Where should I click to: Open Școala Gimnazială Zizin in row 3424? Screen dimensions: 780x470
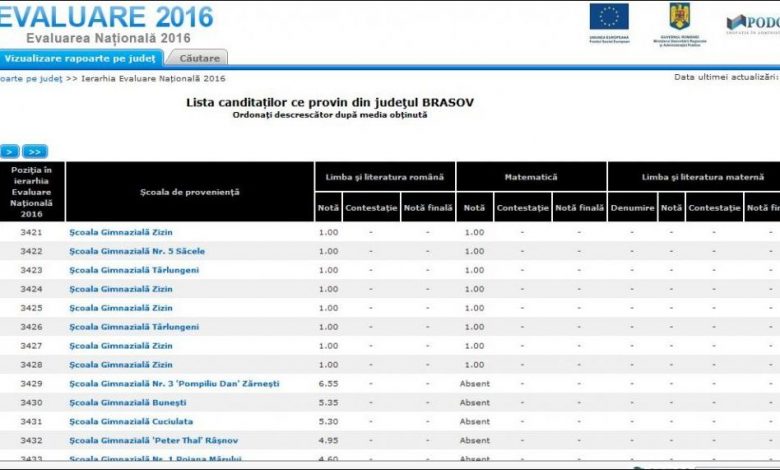pyautogui.click(x=121, y=289)
